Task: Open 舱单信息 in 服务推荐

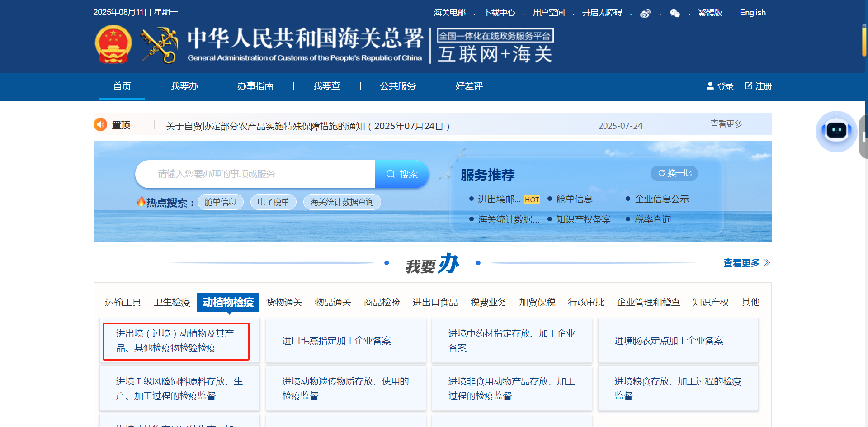Action: click(x=574, y=199)
